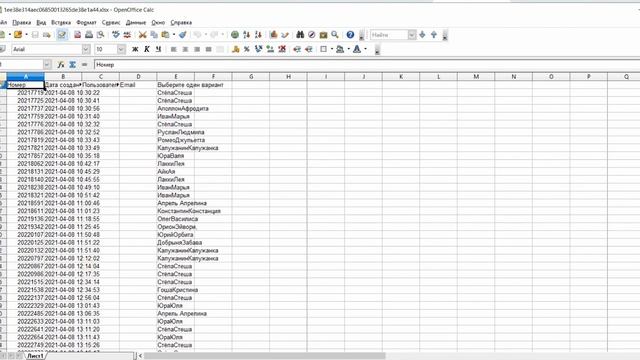640x360 pixels.
Task: Expand the Name Box dropdown
Action: pyautogui.click(x=47, y=64)
